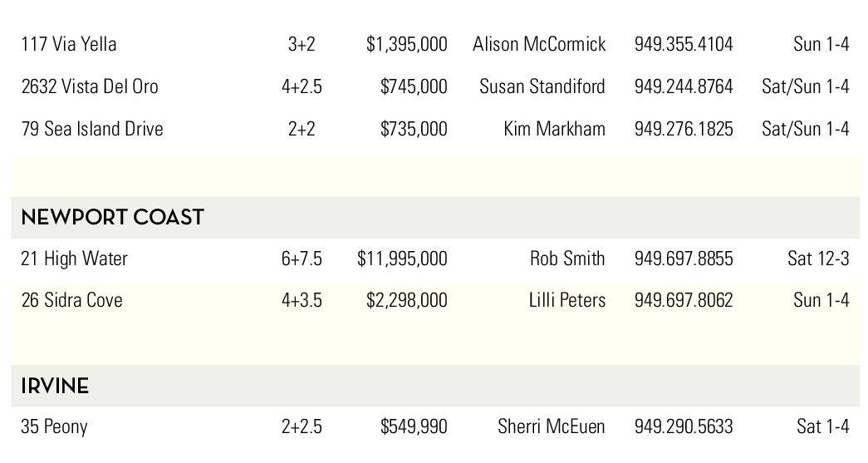Click phone number 949.290.5633
This screenshot has width=868, height=463.
pyautogui.click(x=684, y=427)
